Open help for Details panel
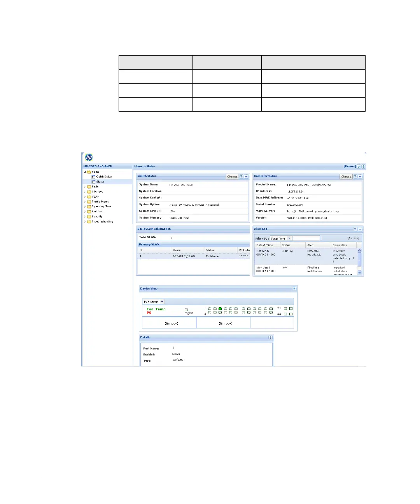Screen dimensions: 420x504 coord(270,338)
